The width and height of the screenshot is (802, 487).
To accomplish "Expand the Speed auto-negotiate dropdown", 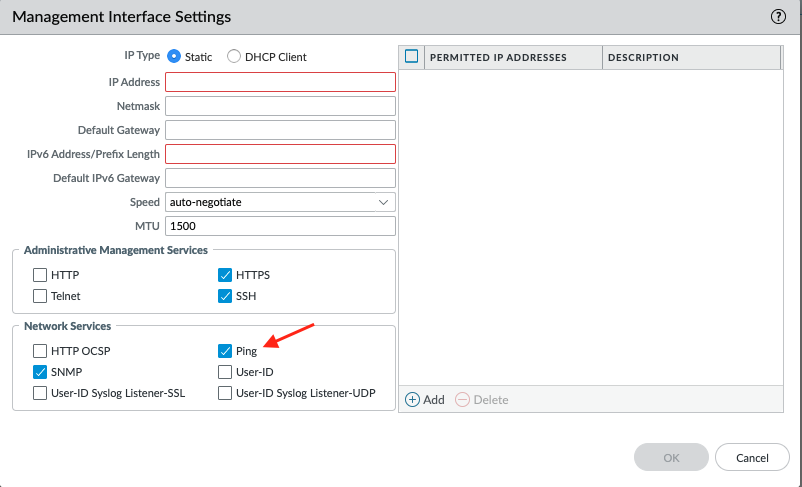I will point(280,202).
